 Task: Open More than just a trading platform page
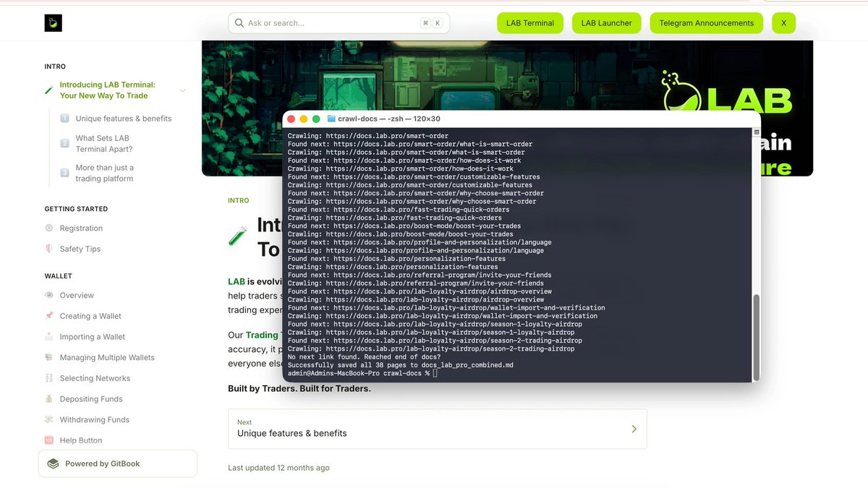105,173
